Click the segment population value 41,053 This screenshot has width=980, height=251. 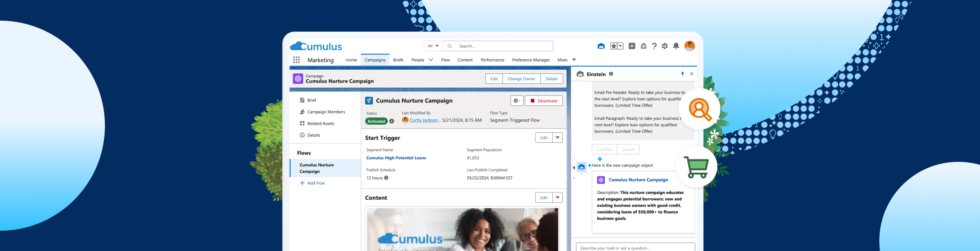point(473,158)
